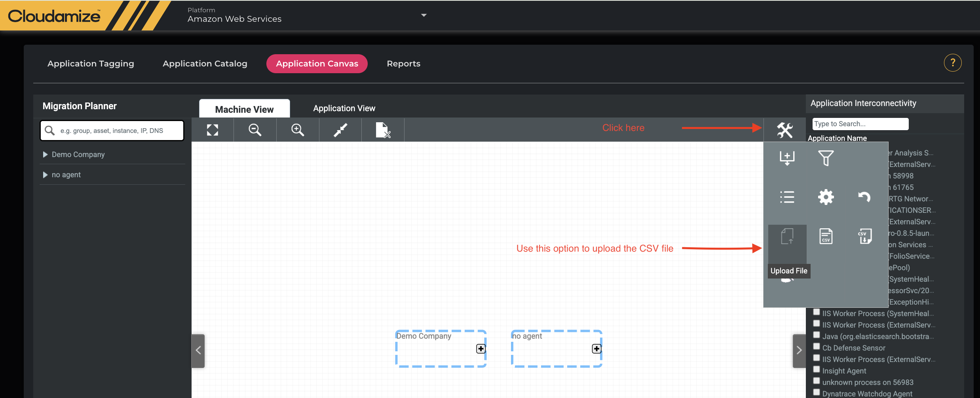The image size is (980, 398).
Task: Click the filter funnel icon
Action: pos(826,158)
